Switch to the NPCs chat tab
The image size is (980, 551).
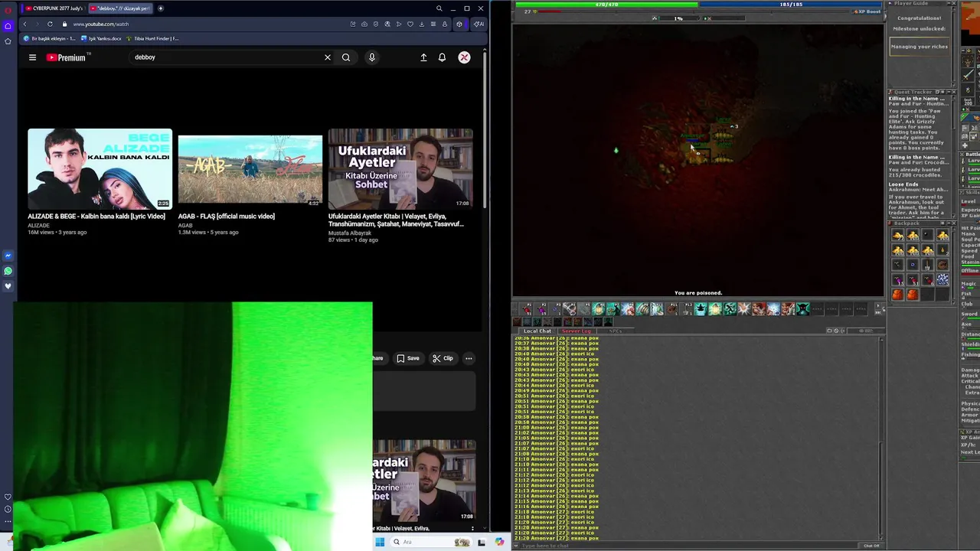615,331
